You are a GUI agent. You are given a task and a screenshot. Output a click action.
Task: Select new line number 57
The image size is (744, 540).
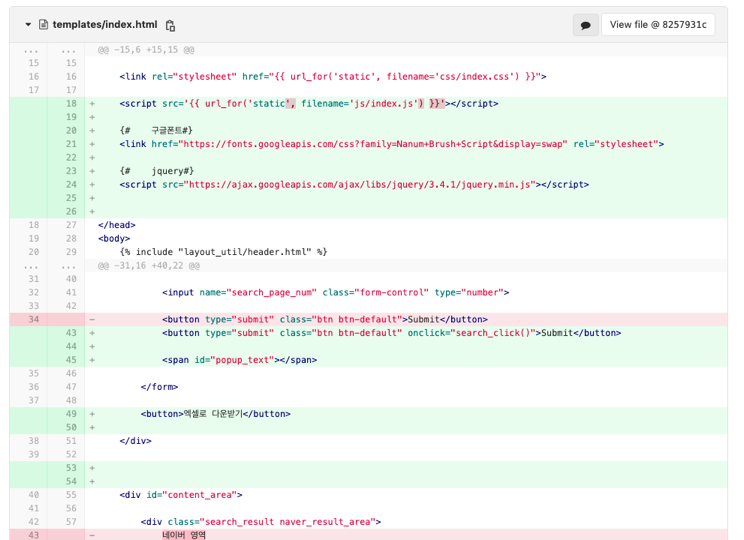71,522
